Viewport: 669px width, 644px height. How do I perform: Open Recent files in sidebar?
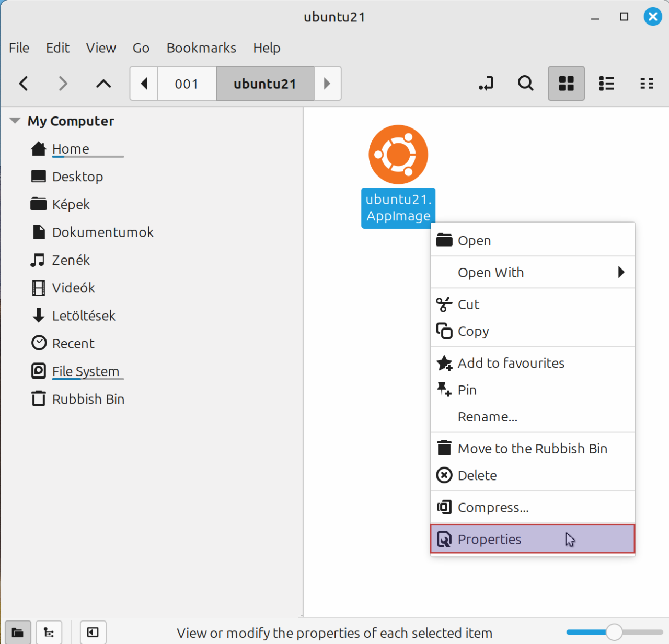pyautogui.click(x=73, y=344)
